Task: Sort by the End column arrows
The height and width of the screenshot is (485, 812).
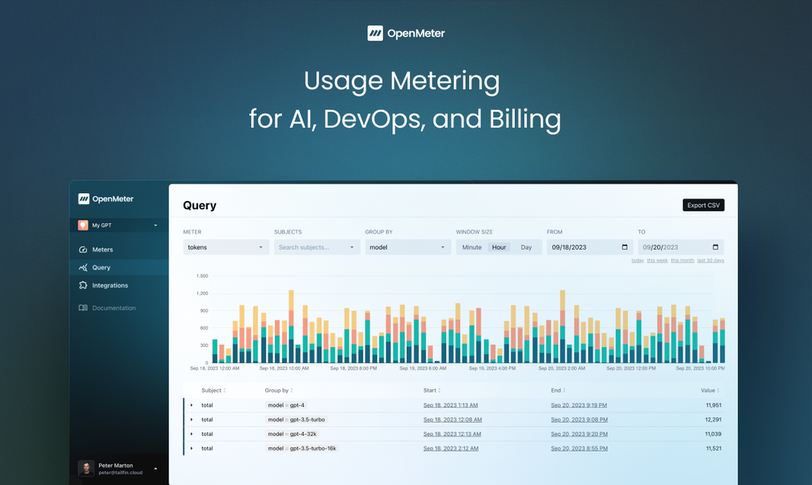Action: pyautogui.click(x=564, y=390)
